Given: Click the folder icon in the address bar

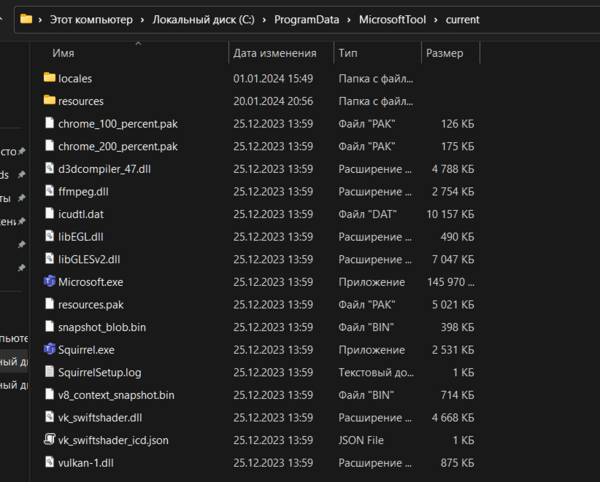Looking at the screenshot, I should tap(27, 19).
